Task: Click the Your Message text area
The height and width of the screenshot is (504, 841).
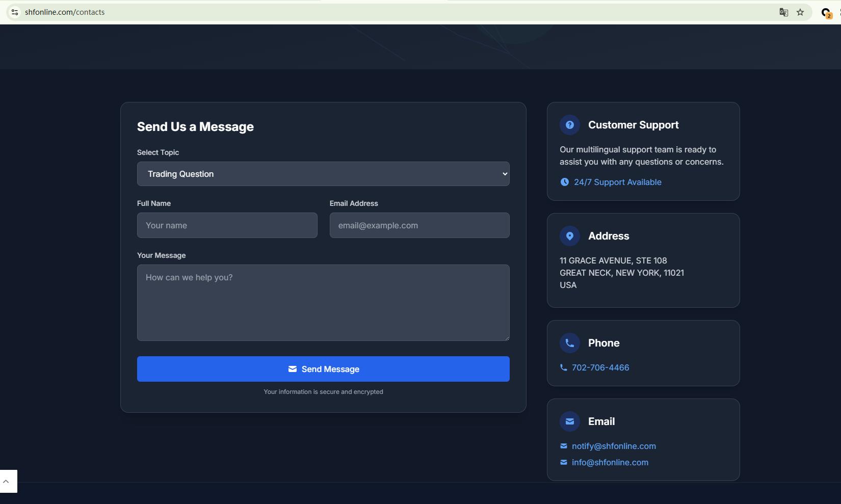Action: (323, 302)
